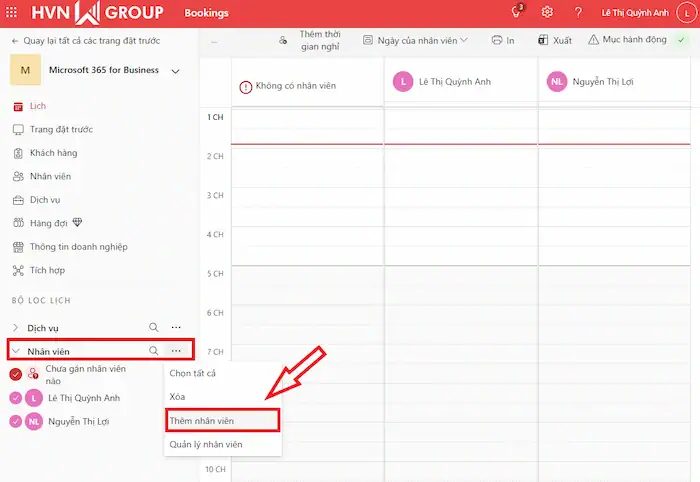Expand the Dịch vụ filter section

pos(15,328)
